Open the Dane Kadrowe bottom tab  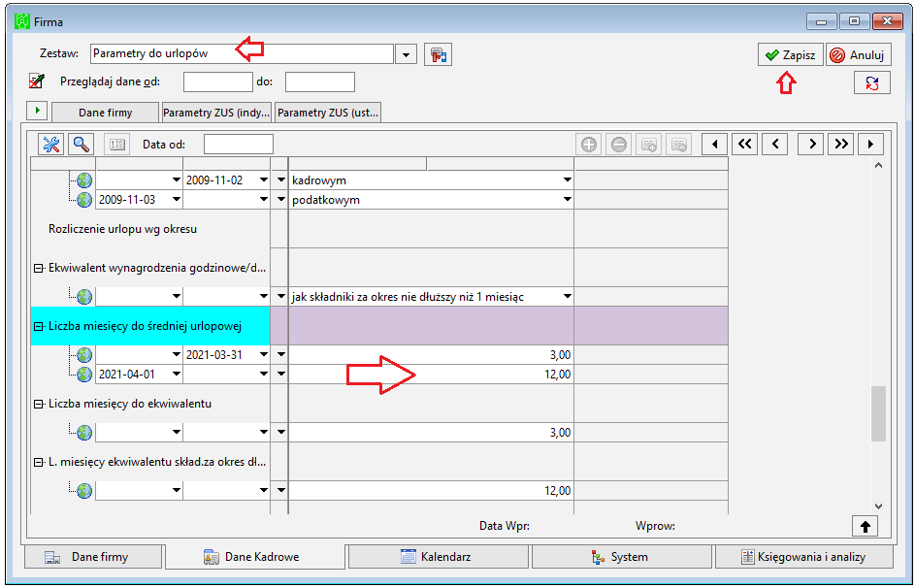tap(255, 557)
